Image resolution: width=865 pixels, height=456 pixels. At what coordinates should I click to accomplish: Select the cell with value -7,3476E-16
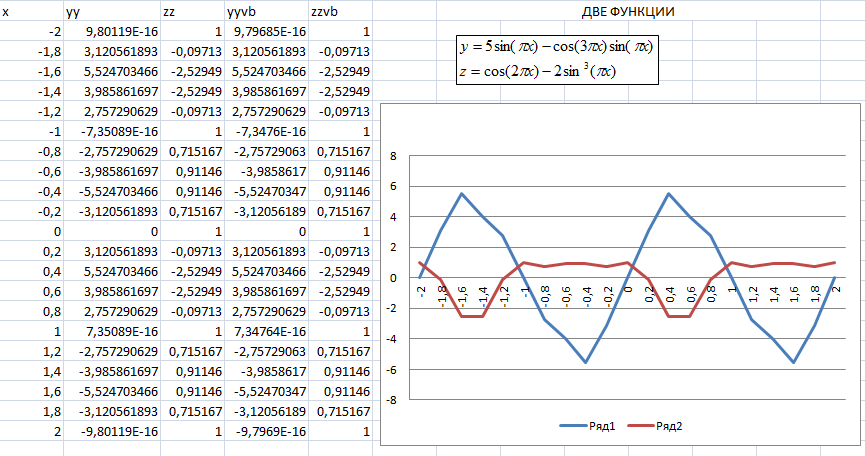point(266,131)
